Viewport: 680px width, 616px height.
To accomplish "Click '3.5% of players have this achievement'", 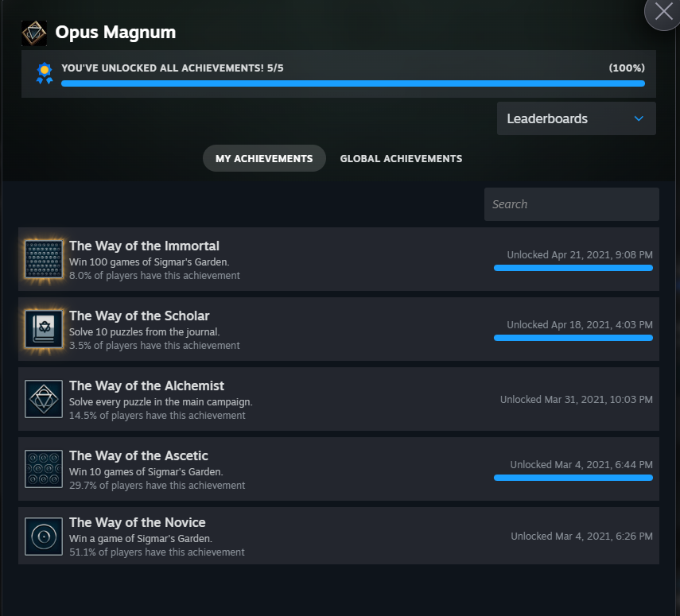I will pos(154,345).
